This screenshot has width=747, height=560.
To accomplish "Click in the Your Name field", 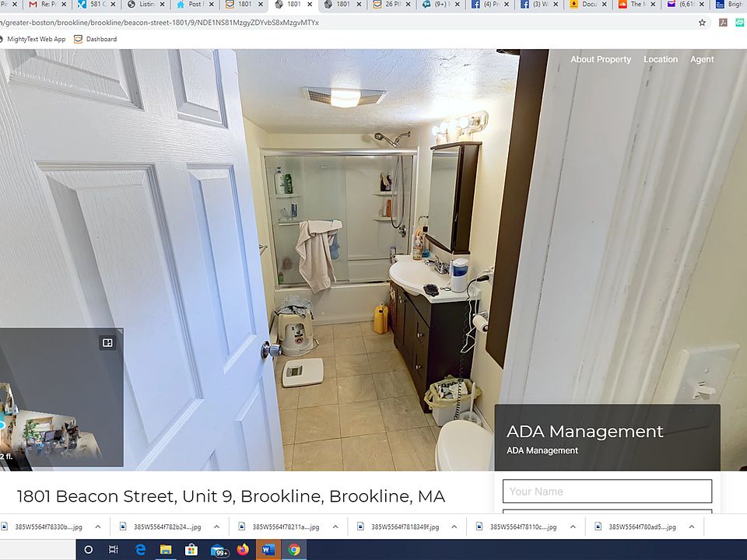I will [x=607, y=492].
